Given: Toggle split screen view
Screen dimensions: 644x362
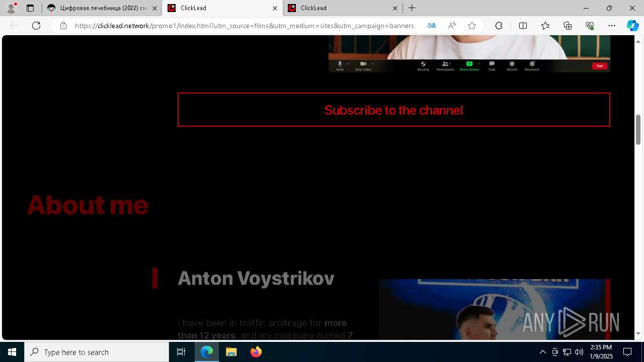Looking at the screenshot, I should pyautogui.click(x=523, y=26).
